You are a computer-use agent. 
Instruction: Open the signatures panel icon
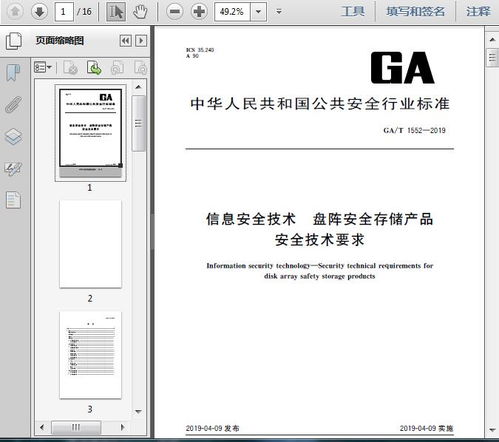[x=13, y=169]
